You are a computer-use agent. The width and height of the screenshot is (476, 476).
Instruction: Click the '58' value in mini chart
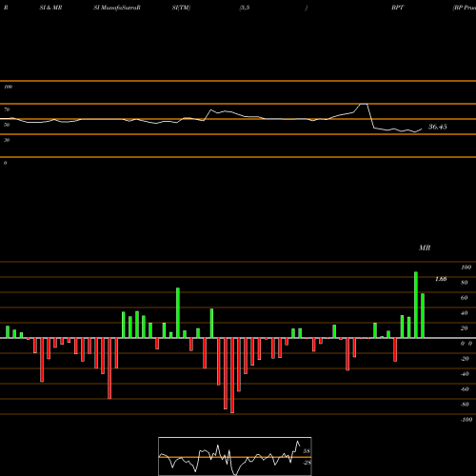click(307, 451)
